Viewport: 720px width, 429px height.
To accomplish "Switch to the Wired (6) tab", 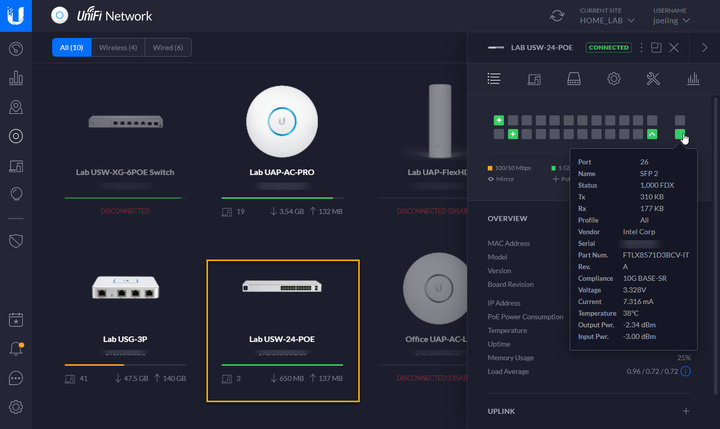I will (168, 47).
